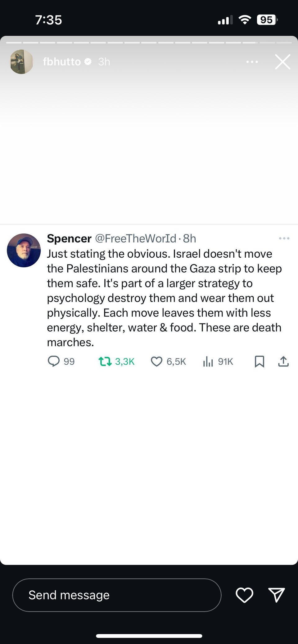Image resolution: width=298 pixels, height=644 pixels.
Task: Tap the Spencer display name
Action: tap(69, 238)
